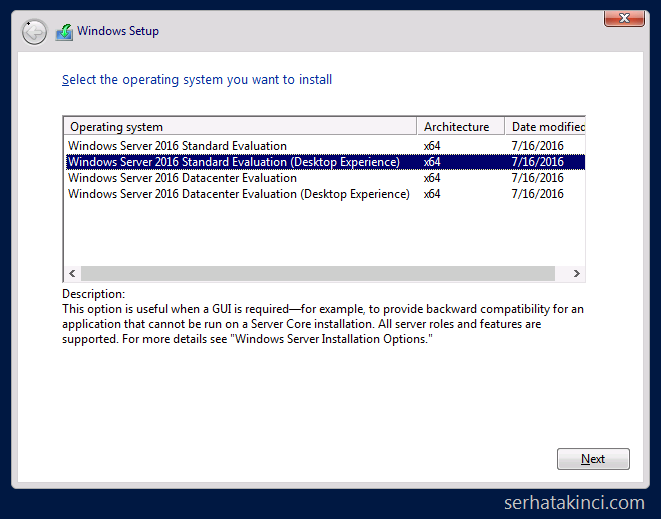661x519 pixels.
Task: Click the serhatakinci.com watermark
Action: pos(573,503)
